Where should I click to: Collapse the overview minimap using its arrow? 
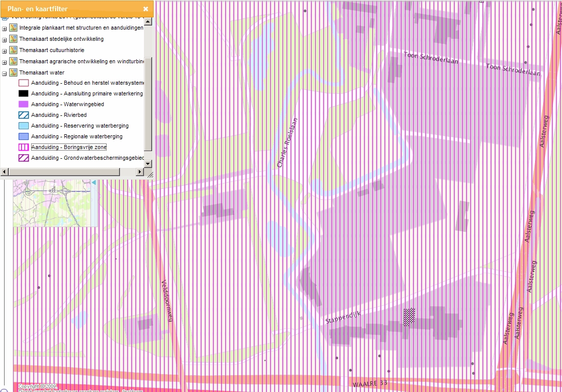pos(94,183)
